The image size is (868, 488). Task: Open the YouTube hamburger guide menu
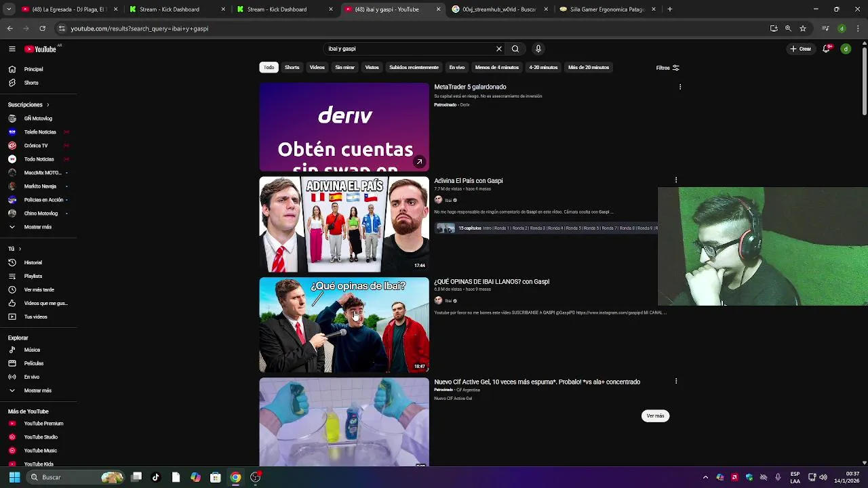(12, 49)
